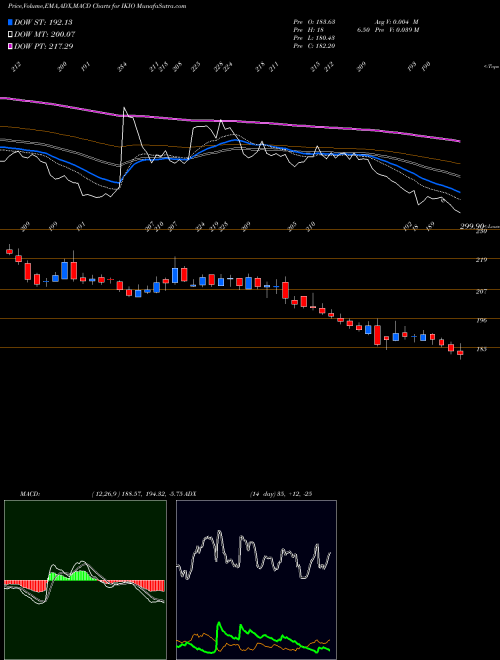
Task: Click the 196 price axis label
Action: click(481, 321)
